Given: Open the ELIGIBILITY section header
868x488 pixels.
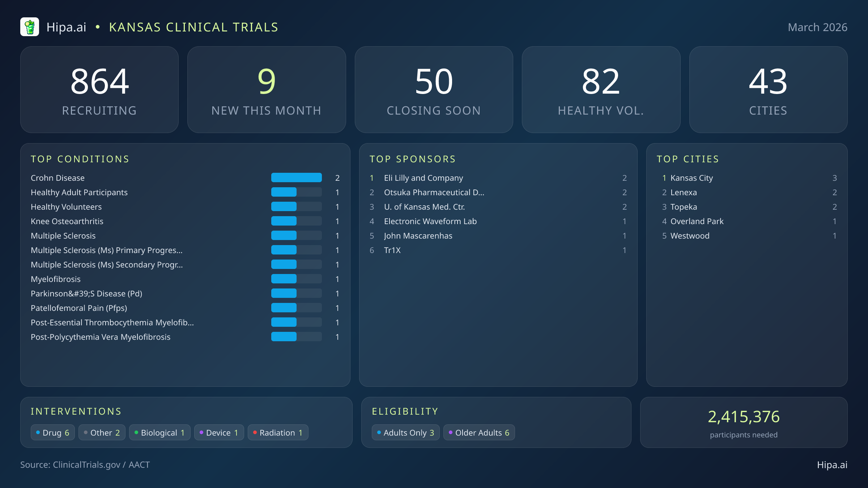Looking at the screenshot, I should [405, 411].
